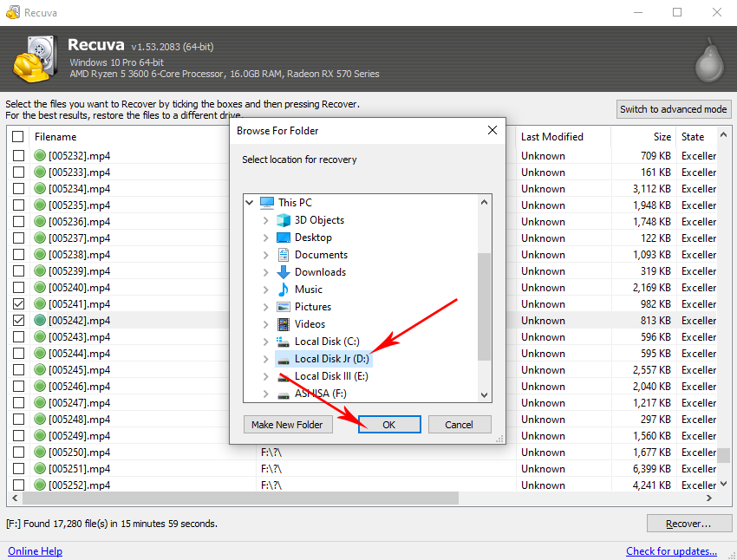This screenshot has height=560, width=737.
Task: Click green state icon for [005232].mp4
Action: (x=40, y=155)
